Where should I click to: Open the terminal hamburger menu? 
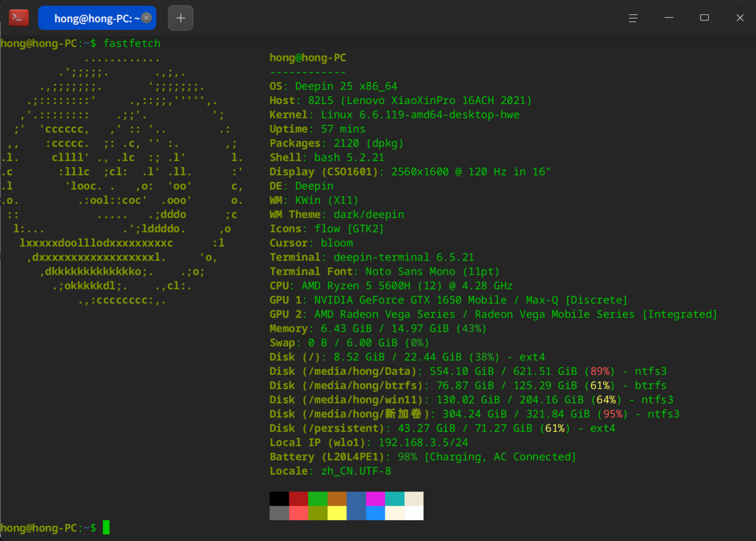(633, 18)
